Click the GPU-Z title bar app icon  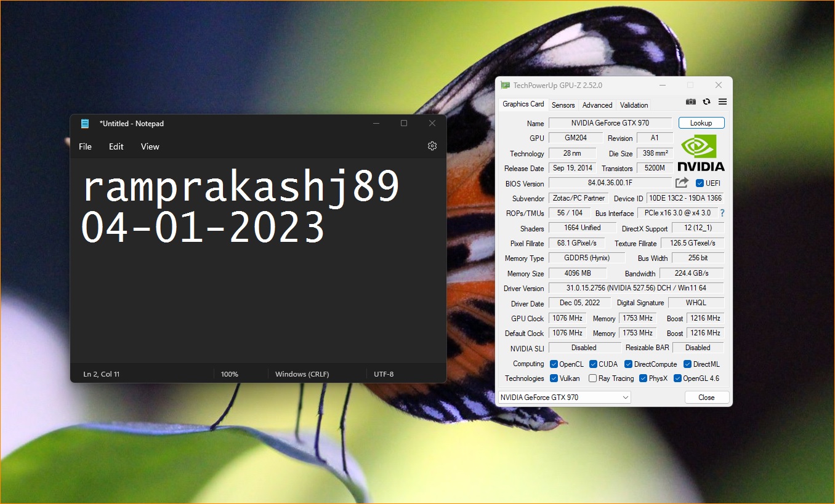(505, 86)
